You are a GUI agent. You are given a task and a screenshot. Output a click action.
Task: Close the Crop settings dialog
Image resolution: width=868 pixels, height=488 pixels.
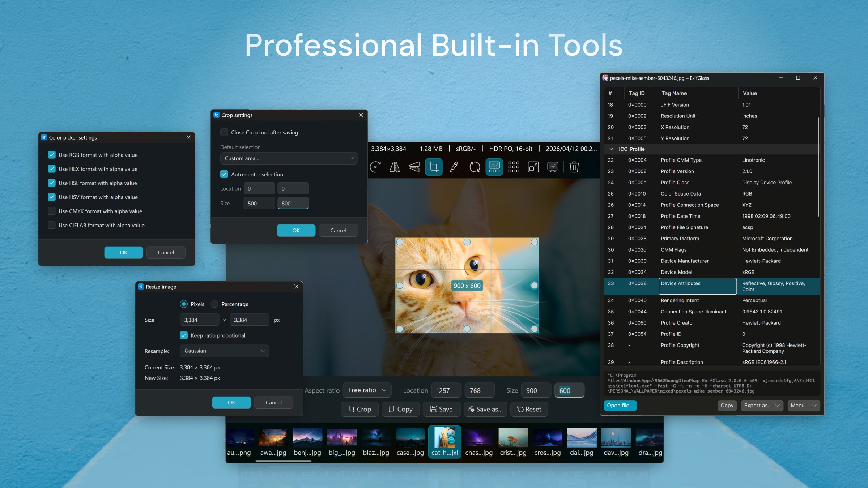(361, 115)
